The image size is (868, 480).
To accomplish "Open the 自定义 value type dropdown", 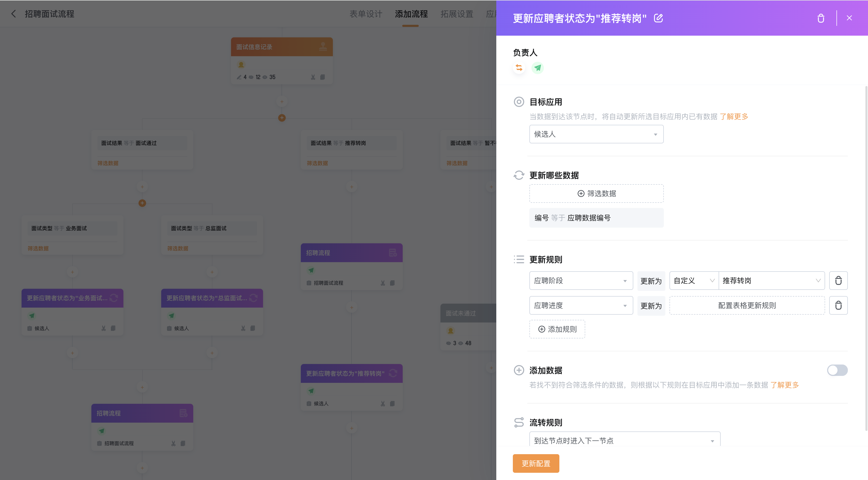I will pos(694,281).
